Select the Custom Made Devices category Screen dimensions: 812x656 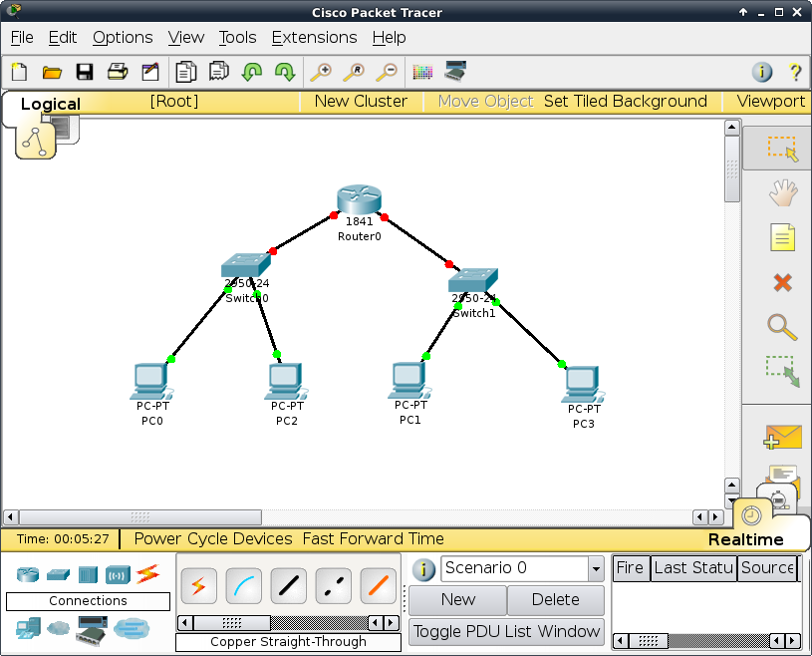92,630
